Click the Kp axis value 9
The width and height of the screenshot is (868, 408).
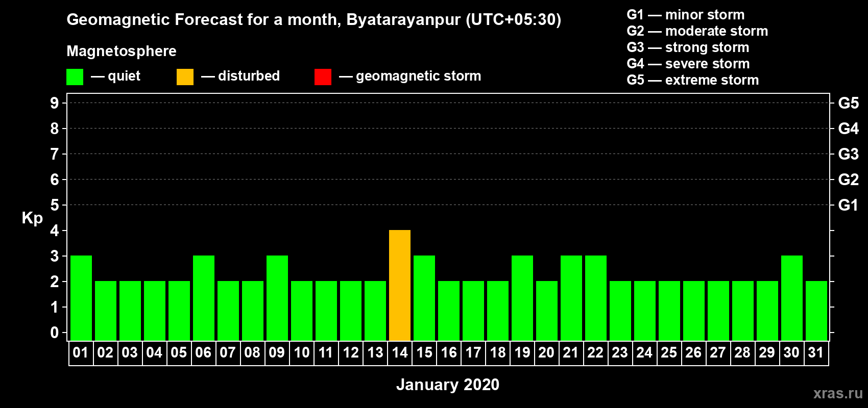coord(55,103)
